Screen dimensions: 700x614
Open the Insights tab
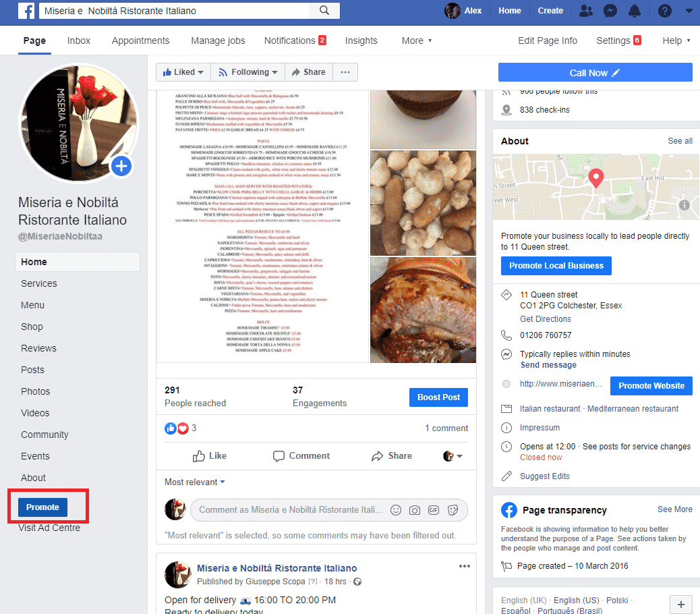pos(361,40)
